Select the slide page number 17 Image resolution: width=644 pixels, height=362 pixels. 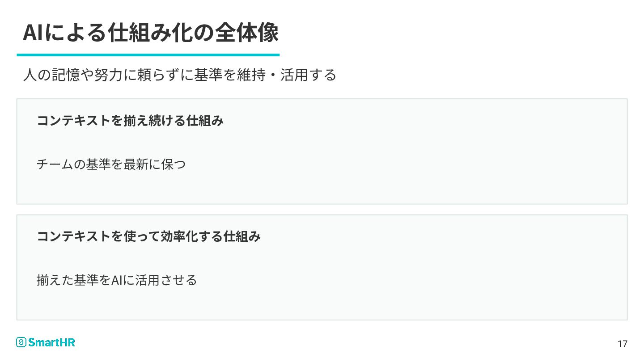[622, 344]
